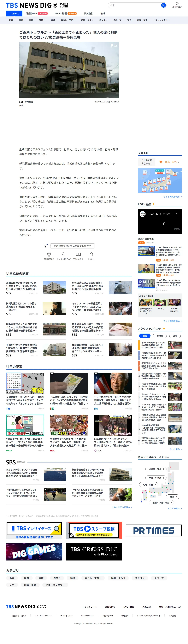Click the TBS インサイダーズ banner
The image size is (188, 644).
(x=34, y=531)
